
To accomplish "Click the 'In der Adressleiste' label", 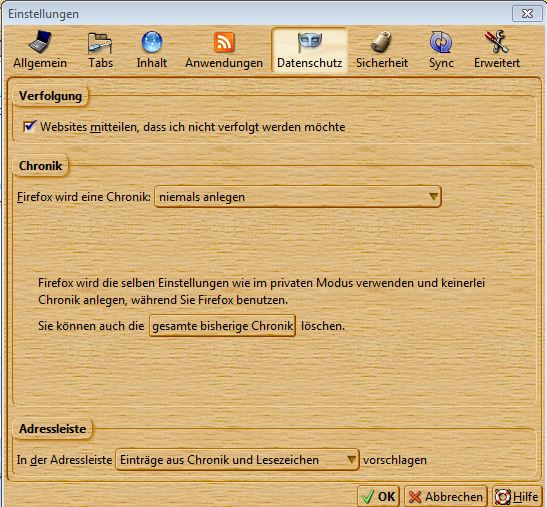I will tap(64, 460).
